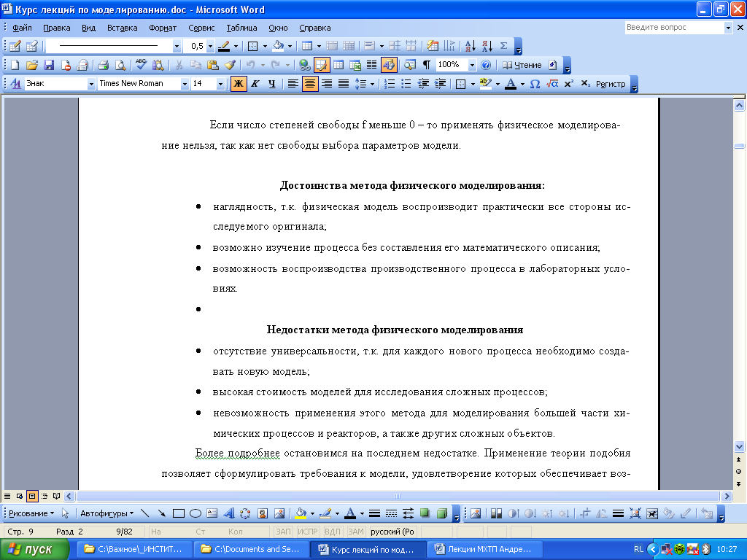Switch to the C:\Важное\_ИНСТИТ... folder window
Viewport: 747px width, 560px height.
pyautogui.click(x=134, y=549)
